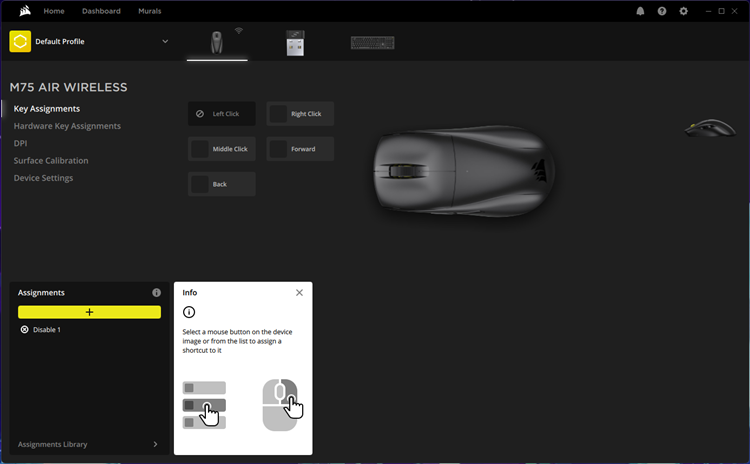Add a new assignment with plus button
The height and width of the screenshot is (464, 750).
coord(89,312)
